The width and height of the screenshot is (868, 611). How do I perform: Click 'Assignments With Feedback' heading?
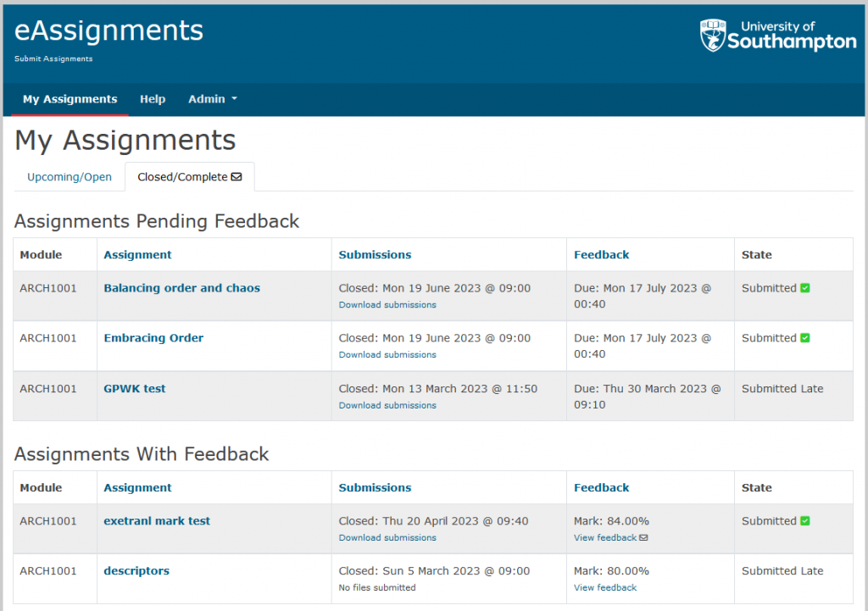pyautogui.click(x=142, y=454)
